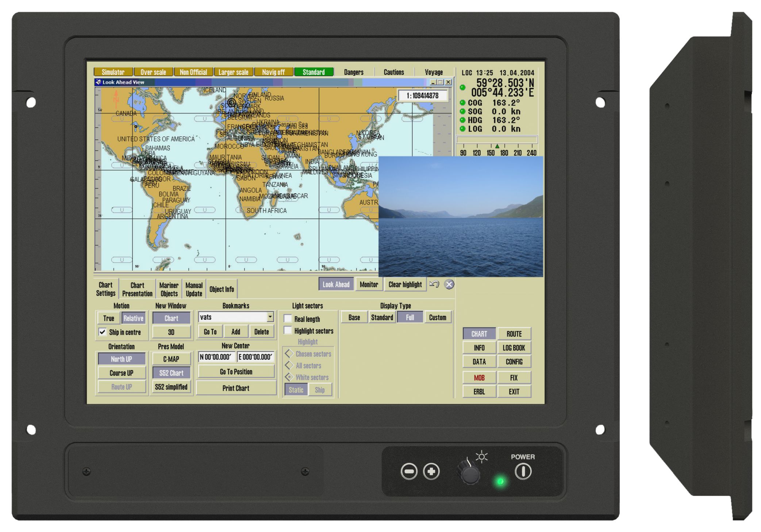This screenshot has height=532, width=761.
Task: Click the green GPS position status indicator
Action: tap(462, 87)
